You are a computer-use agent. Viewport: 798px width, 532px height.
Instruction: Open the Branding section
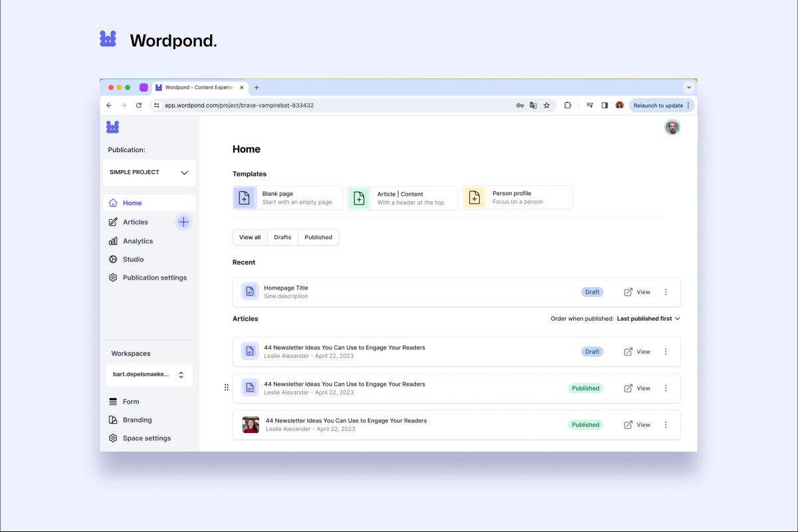pyautogui.click(x=137, y=420)
